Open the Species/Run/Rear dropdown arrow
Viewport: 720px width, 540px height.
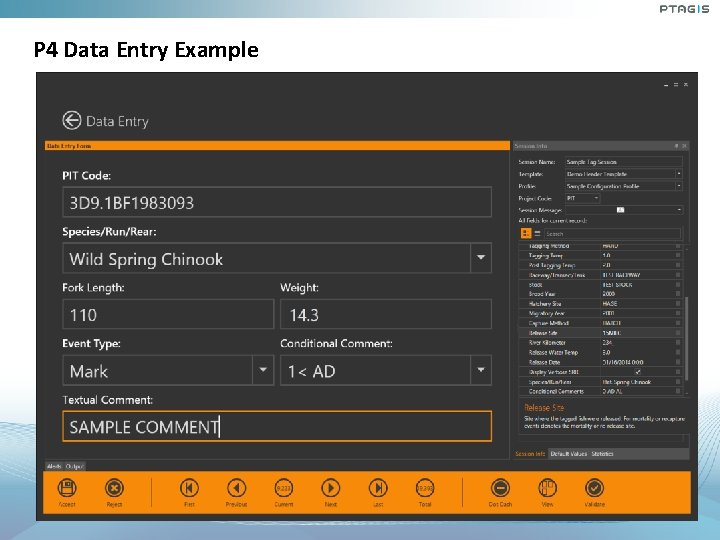481,258
